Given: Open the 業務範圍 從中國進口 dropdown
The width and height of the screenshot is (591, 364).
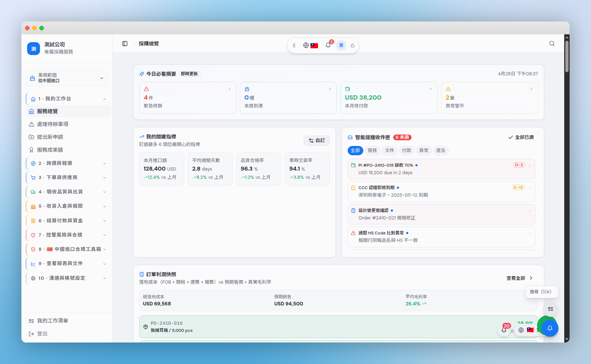Looking at the screenshot, I should (x=67, y=78).
